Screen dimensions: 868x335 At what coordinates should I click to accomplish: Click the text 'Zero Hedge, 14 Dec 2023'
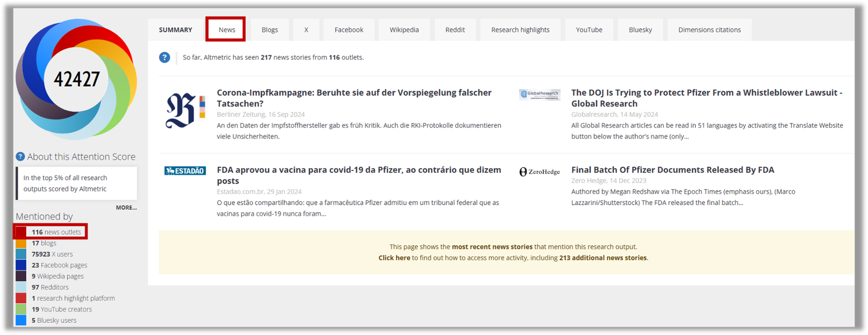(x=609, y=181)
